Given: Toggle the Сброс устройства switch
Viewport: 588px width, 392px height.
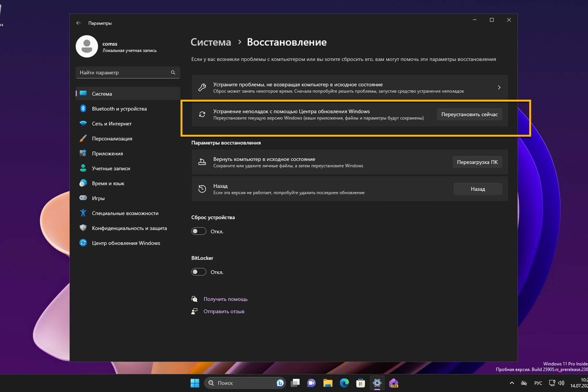Looking at the screenshot, I should pyautogui.click(x=199, y=231).
